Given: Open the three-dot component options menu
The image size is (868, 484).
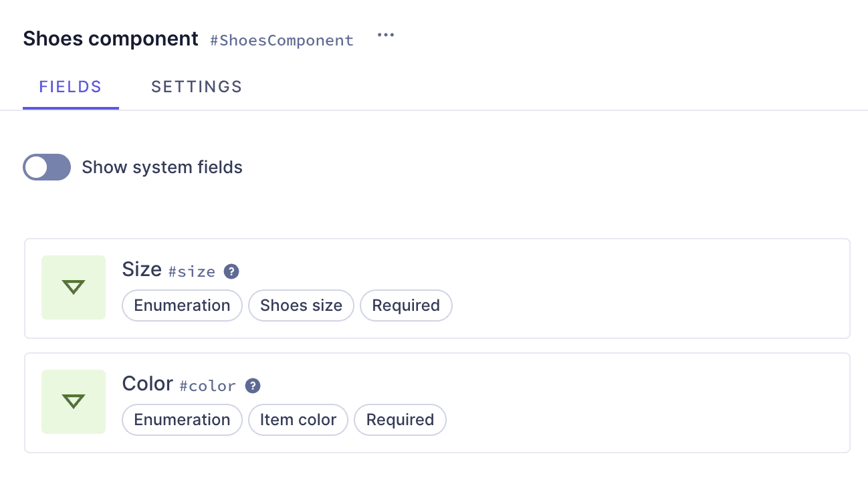Looking at the screenshot, I should [x=386, y=35].
